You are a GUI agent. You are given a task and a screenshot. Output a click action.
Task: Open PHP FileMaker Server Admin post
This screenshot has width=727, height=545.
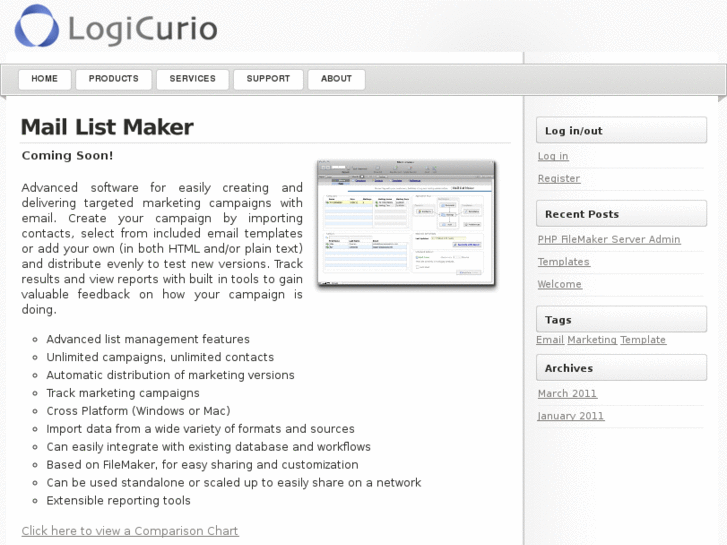point(609,239)
